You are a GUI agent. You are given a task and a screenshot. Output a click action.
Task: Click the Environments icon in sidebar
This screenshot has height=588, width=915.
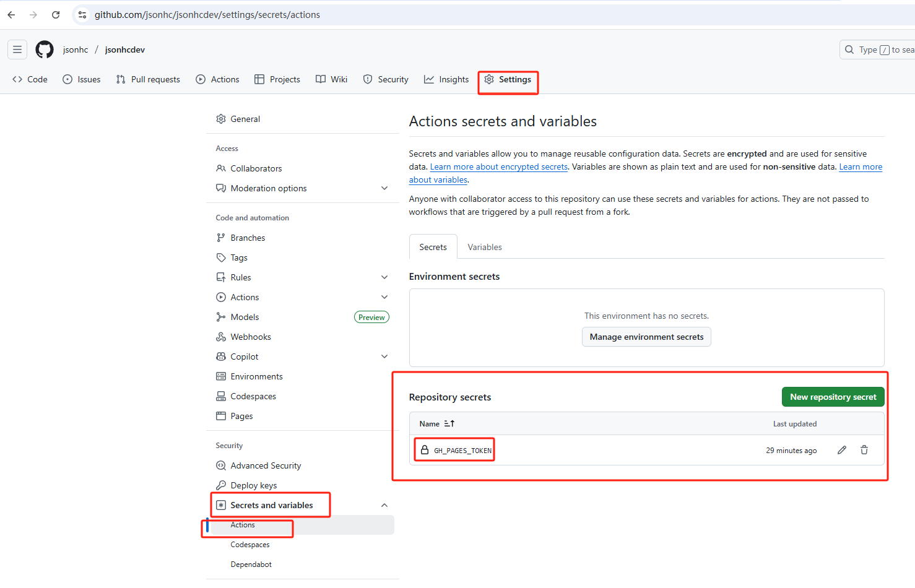221,376
